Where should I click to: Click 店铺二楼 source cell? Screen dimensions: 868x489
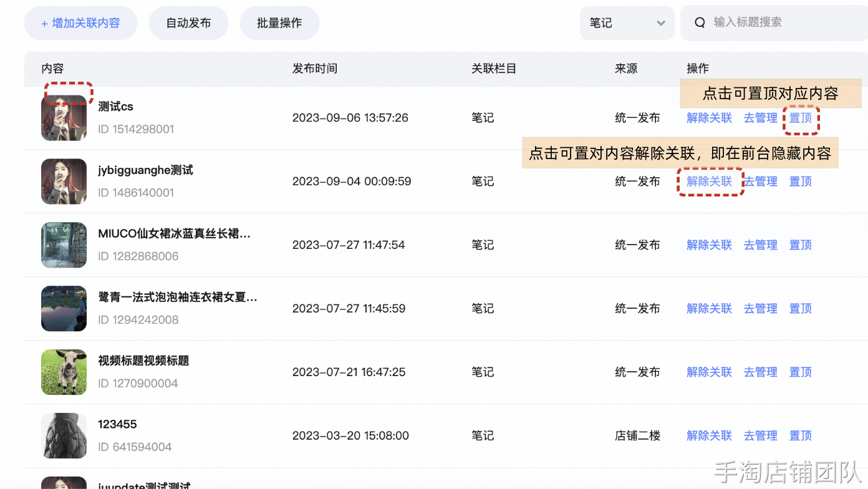(x=637, y=436)
